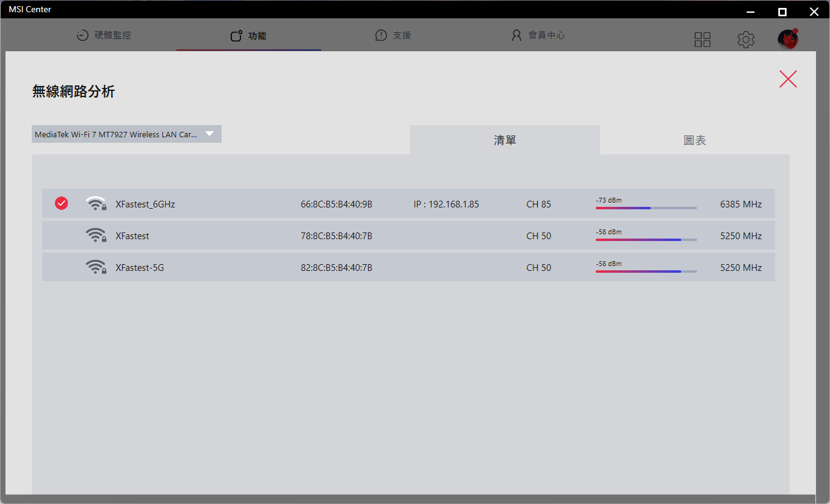Toggle the red checkmark on XFastest_6GHz
830x504 pixels.
[62, 204]
